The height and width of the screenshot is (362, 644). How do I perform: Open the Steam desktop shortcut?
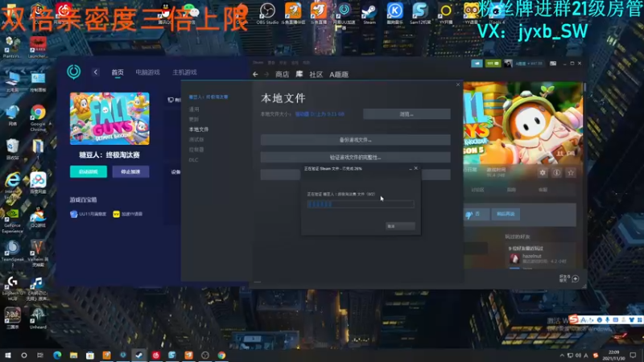(x=369, y=14)
